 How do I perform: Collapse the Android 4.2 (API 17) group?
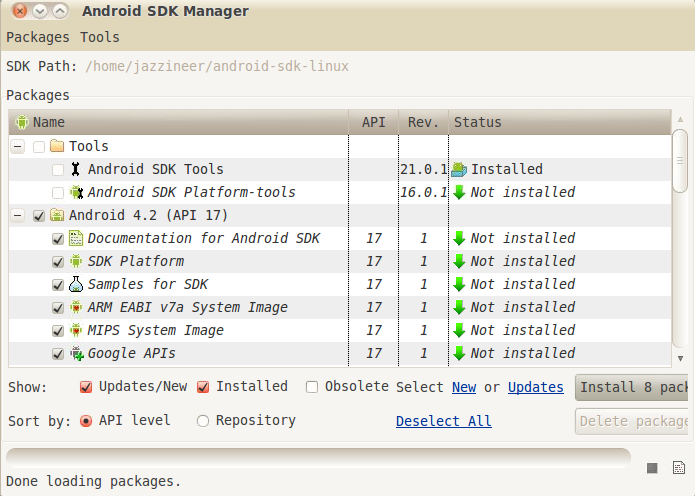(18, 215)
